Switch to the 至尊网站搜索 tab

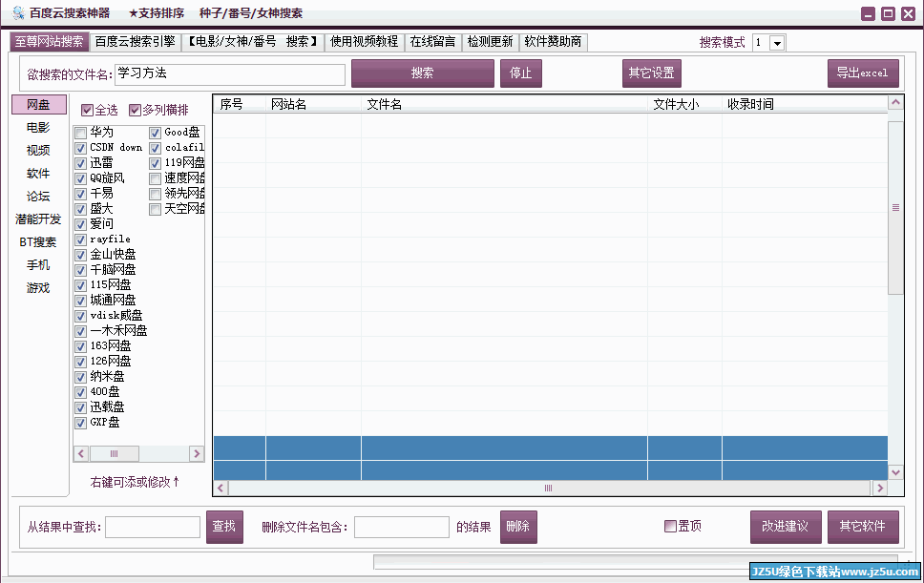click(50, 42)
